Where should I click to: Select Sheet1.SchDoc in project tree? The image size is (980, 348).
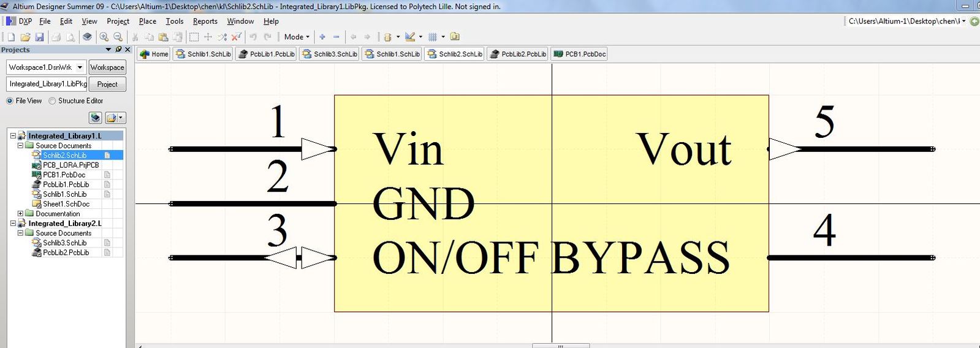point(66,204)
